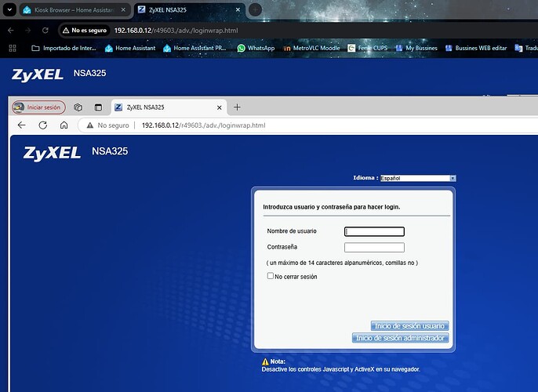Screen dimensions: 538x392
Task: Click the outer address bar URL
Action: tap(176, 31)
